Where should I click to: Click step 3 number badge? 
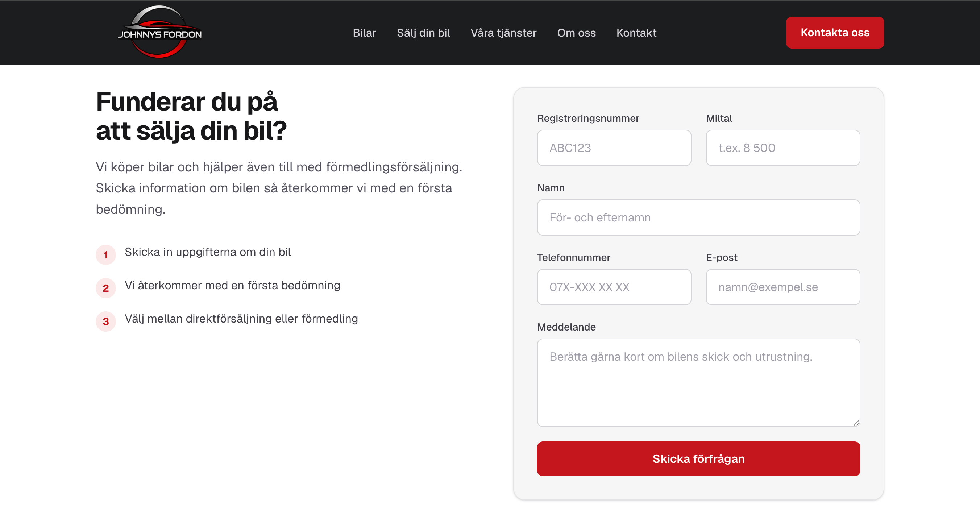[x=106, y=321]
